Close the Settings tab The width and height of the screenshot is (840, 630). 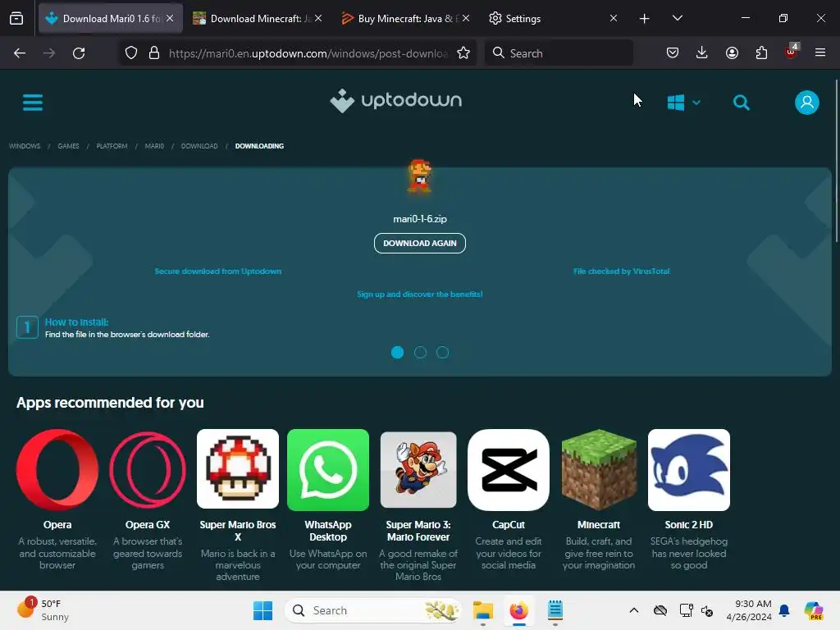pyautogui.click(x=614, y=18)
